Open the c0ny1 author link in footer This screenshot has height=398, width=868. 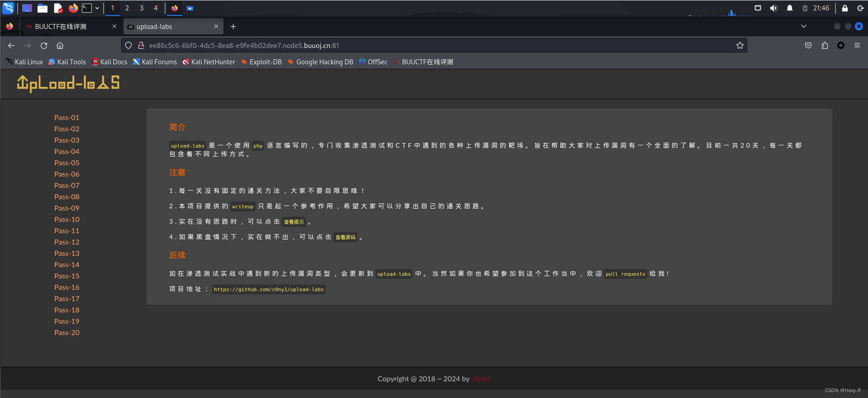coord(481,379)
